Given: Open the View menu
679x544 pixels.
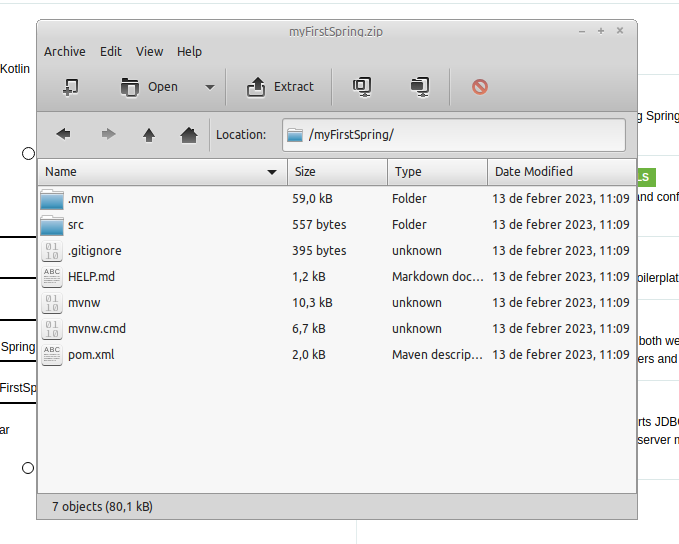Looking at the screenshot, I should click(149, 52).
